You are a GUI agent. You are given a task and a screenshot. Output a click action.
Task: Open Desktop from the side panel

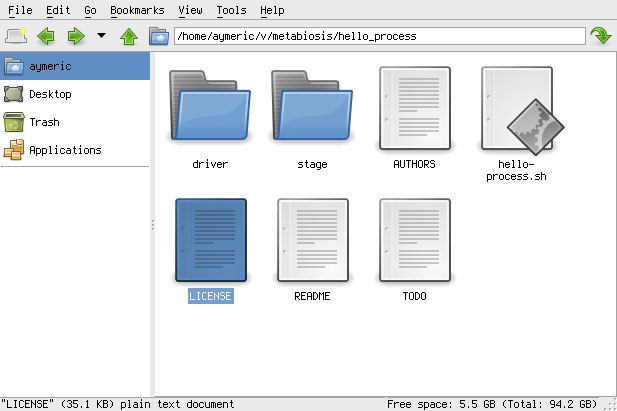tap(50, 94)
